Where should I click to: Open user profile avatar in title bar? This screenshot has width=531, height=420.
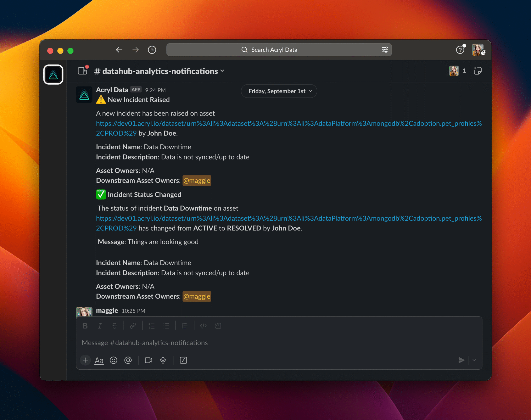click(x=478, y=50)
